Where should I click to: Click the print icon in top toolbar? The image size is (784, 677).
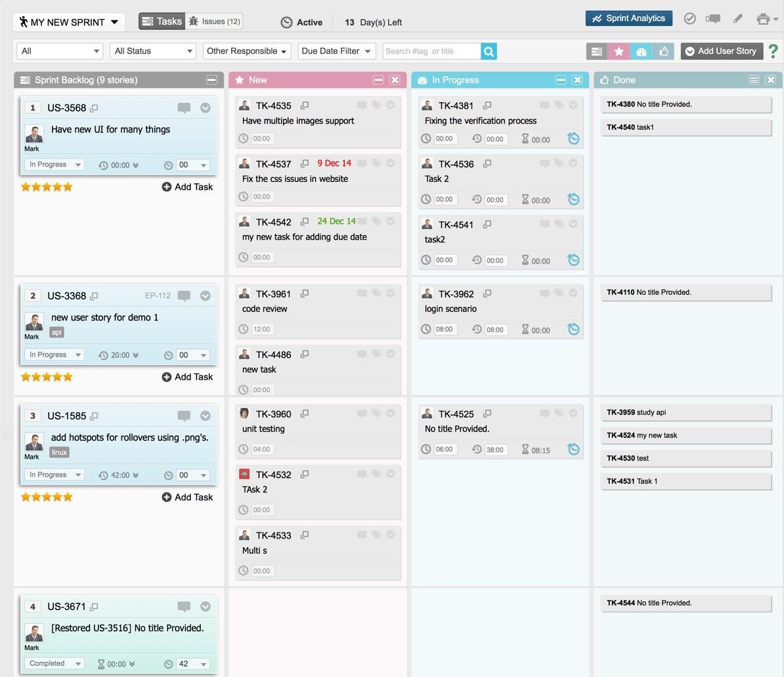click(763, 19)
